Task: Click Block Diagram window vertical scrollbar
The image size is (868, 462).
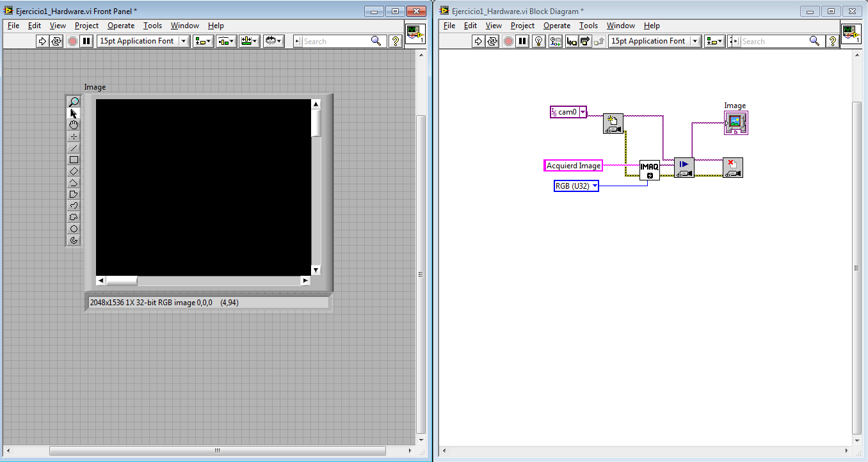Action: point(858,267)
